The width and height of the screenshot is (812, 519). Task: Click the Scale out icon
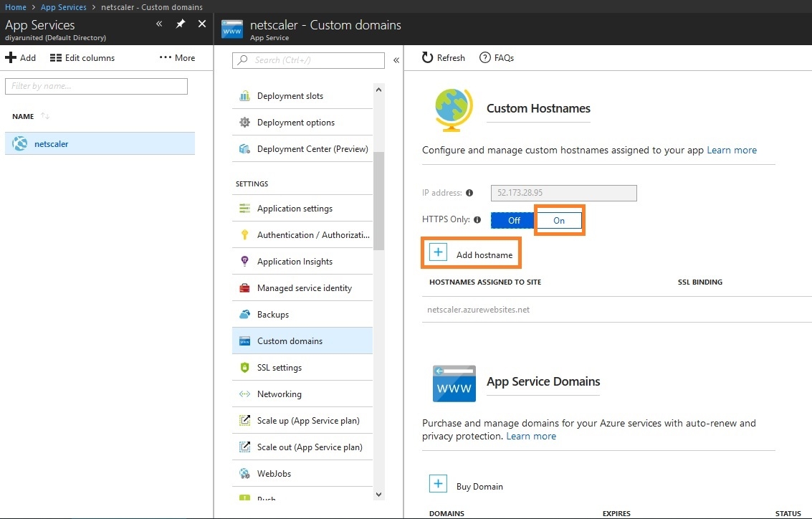point(244,447)
